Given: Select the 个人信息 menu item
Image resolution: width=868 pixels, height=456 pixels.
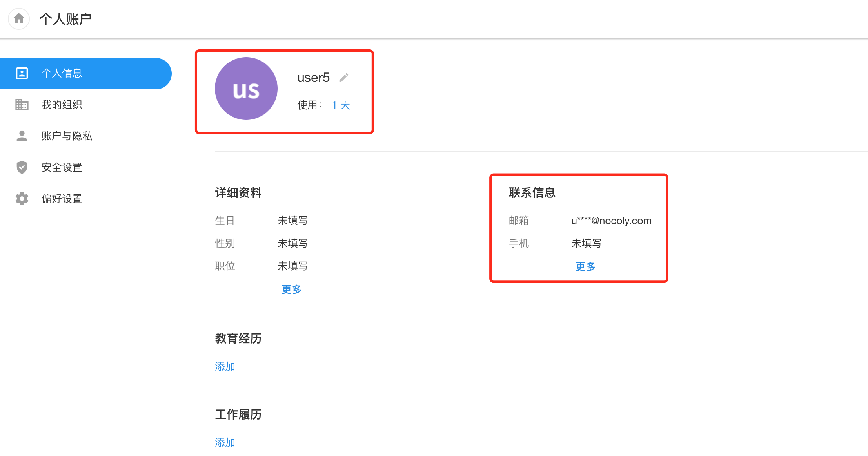Looking at the screenshot, I should coord(85,74).
